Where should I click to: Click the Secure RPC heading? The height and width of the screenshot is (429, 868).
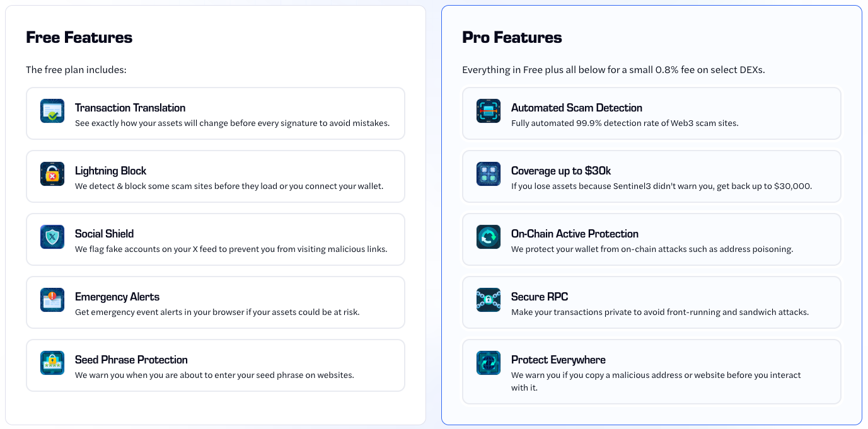(x=540, y=297)
